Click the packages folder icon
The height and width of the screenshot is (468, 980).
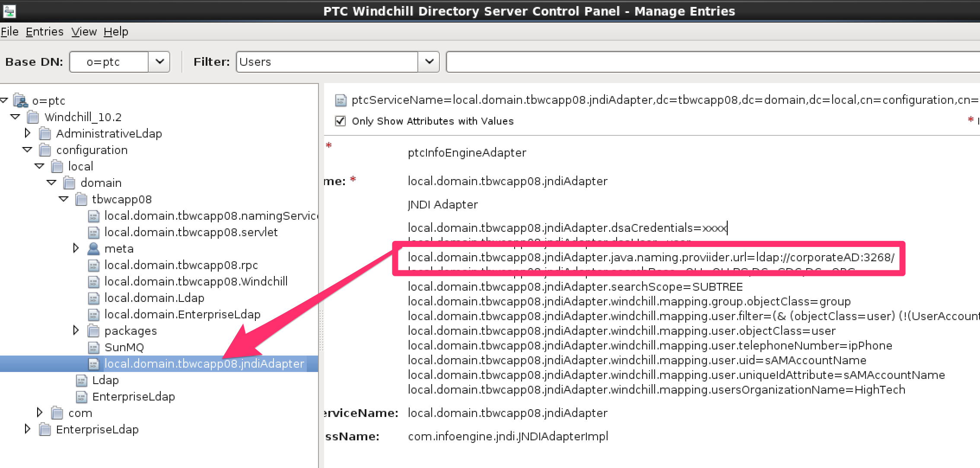93,331
